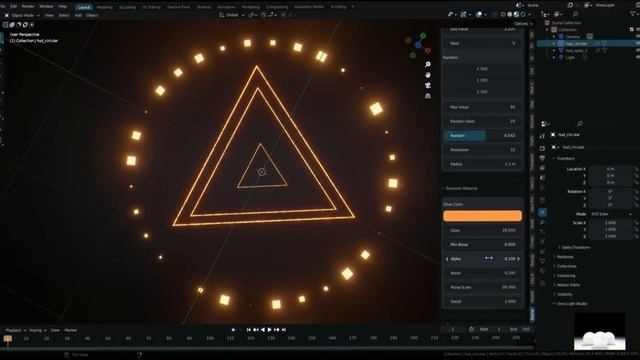Open the Output properties tab icon

pos(542,158)
